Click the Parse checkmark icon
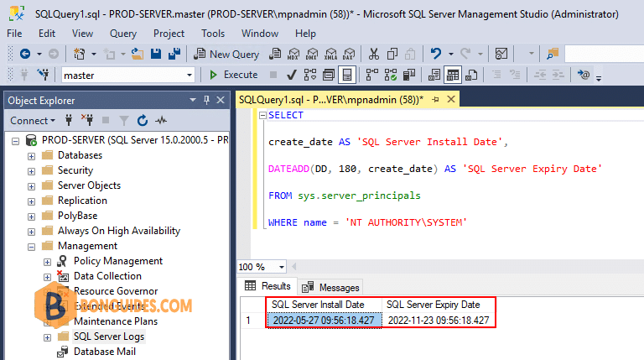This screenshot has height=360, width=644. point(292,75)
